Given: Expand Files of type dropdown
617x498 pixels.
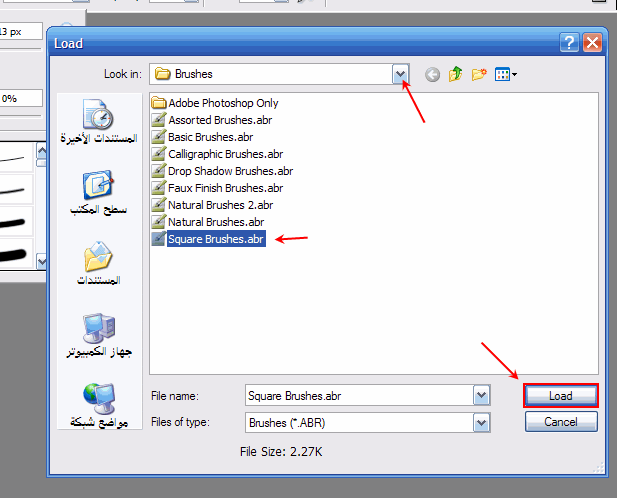Looking at the screenshot, I should 481,423.
